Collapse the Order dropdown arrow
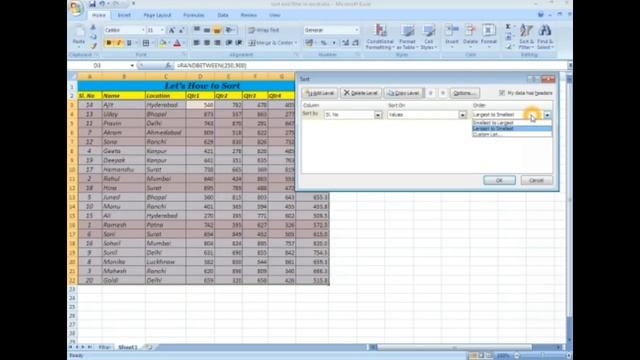The height and width of the screenshot is (360, 640). [x=547, y=115]
